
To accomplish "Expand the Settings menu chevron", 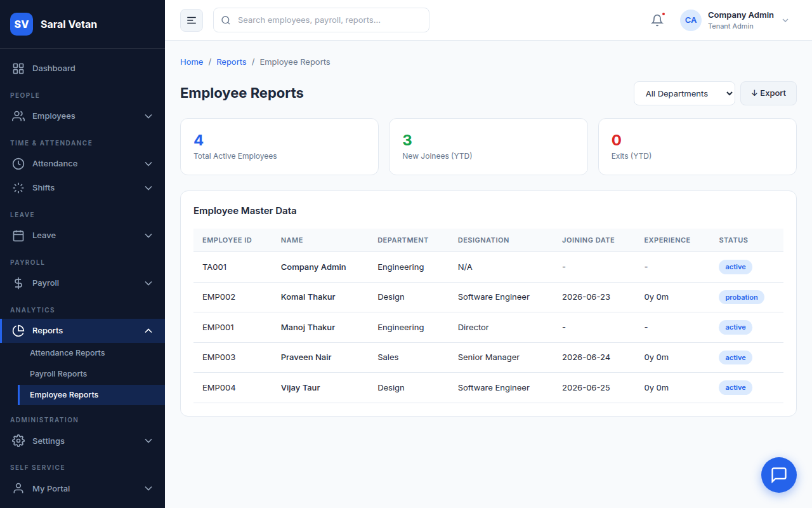I will 148,441.
